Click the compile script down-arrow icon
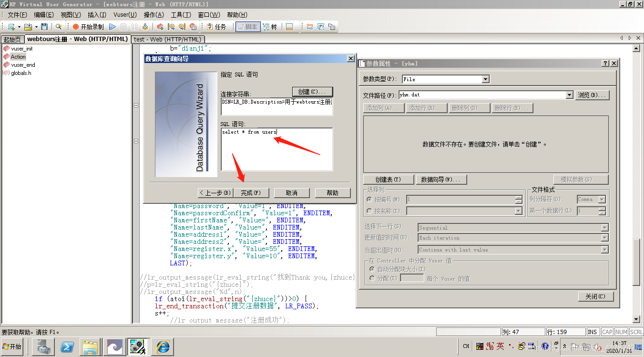This screenshot has height=357, width=644. coord(145,27)
